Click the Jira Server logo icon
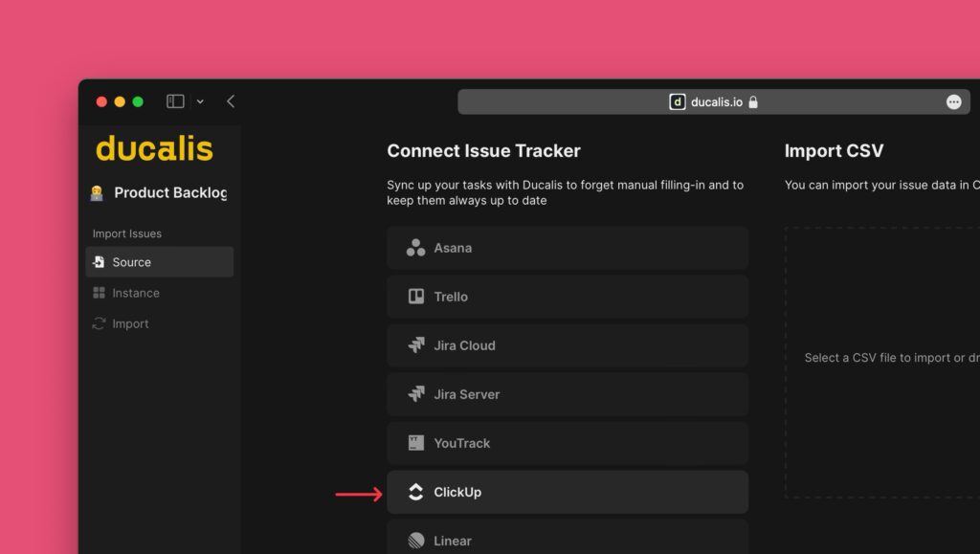This screenshot has width=980, height=554. click(415, 394)
